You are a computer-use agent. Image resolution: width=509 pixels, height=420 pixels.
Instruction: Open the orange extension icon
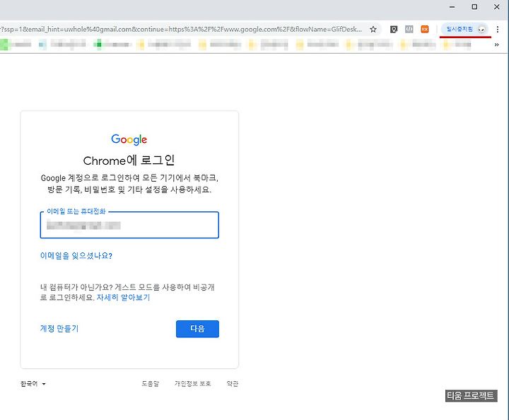point(425,29)
